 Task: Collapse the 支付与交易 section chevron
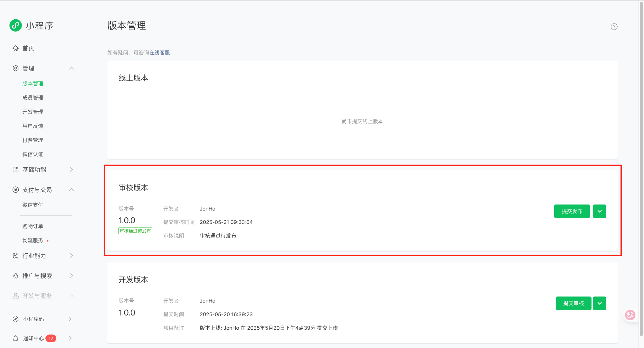click(x=71, y=190)
